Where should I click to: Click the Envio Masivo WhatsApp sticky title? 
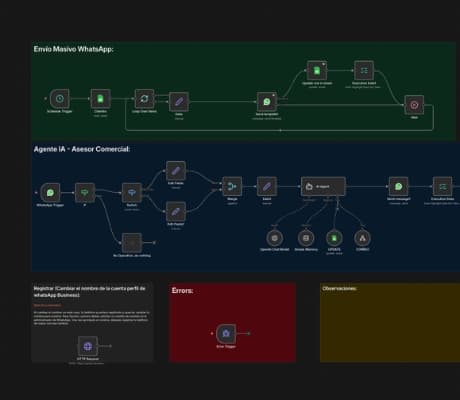tap(73, 49)
